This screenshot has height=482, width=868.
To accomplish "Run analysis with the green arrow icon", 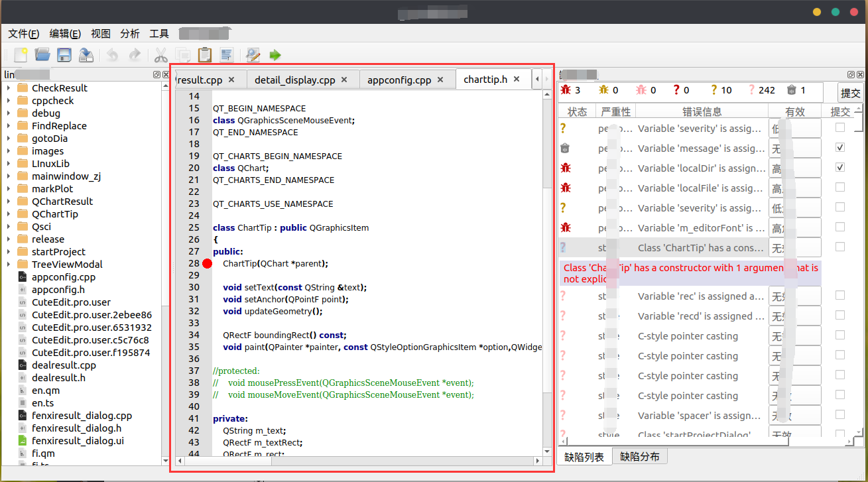I will [x=275, y=55].
